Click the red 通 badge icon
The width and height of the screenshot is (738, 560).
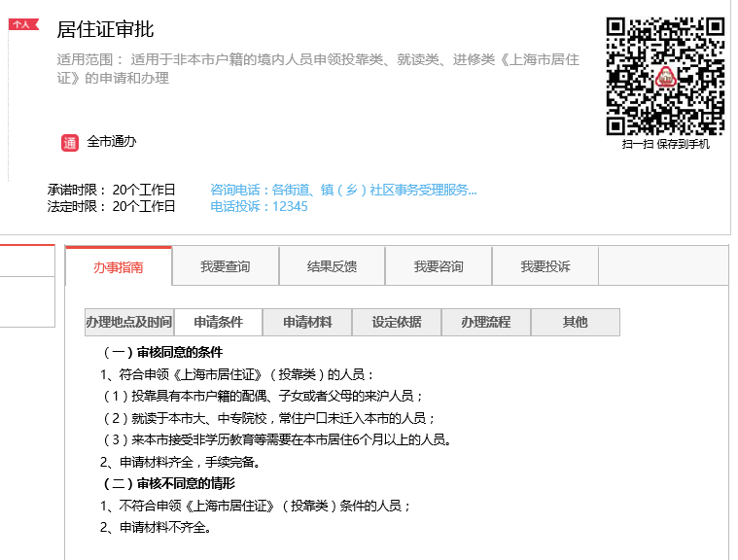pos(70,143)
